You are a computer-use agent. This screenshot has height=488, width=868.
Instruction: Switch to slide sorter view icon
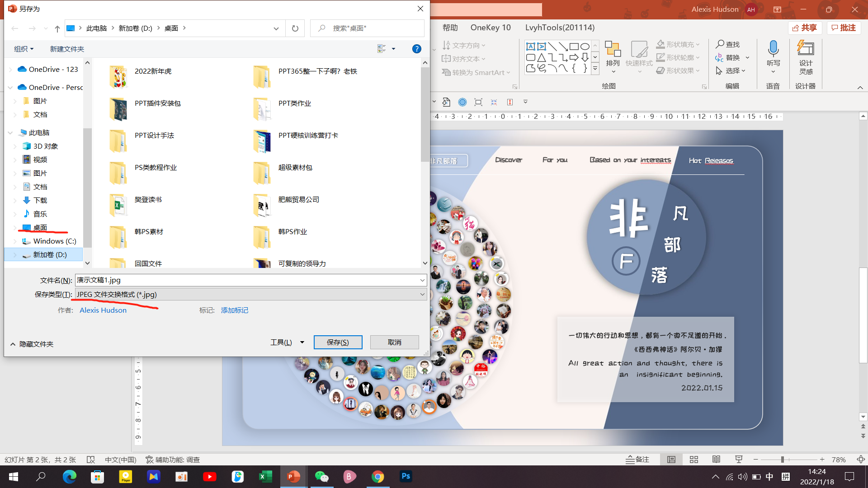(694, 460)
